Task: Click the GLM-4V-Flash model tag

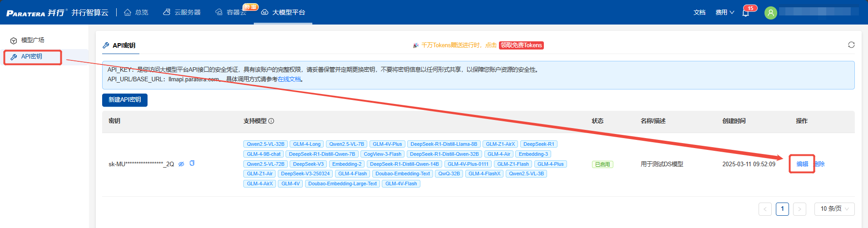Action: (x=401, y=184)
